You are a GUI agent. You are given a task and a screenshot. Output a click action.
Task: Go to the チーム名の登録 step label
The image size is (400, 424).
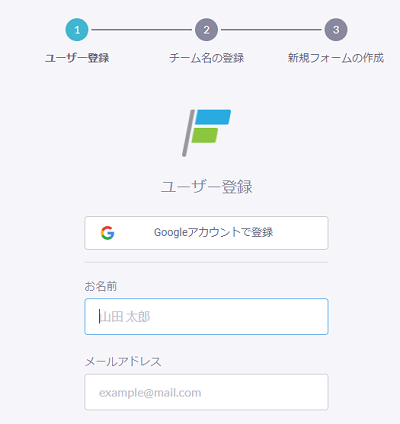[206, 58]
